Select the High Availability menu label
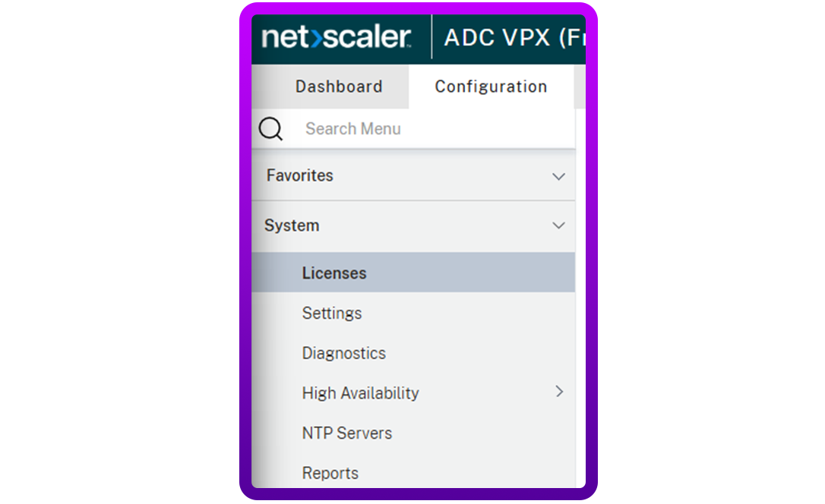The image size is (825, 504). (x=360, y=393)
